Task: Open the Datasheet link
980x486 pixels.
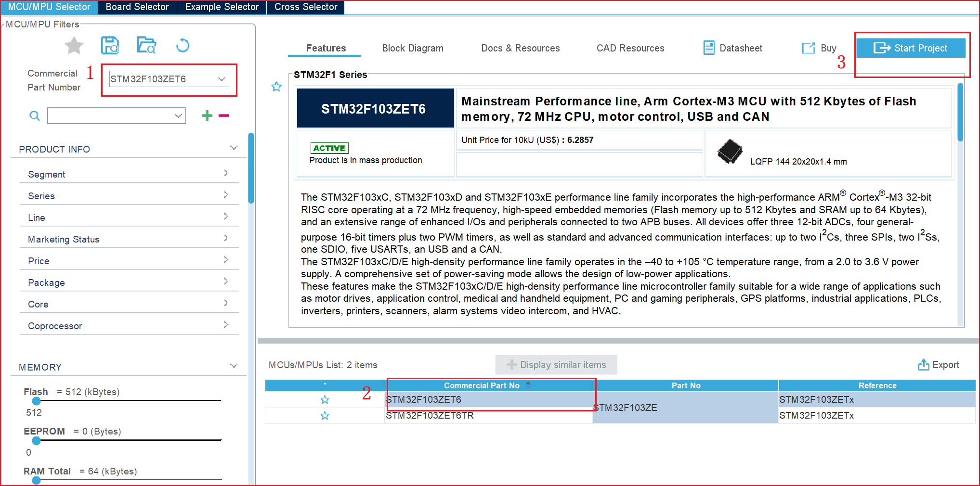Action: click(741, 48)
